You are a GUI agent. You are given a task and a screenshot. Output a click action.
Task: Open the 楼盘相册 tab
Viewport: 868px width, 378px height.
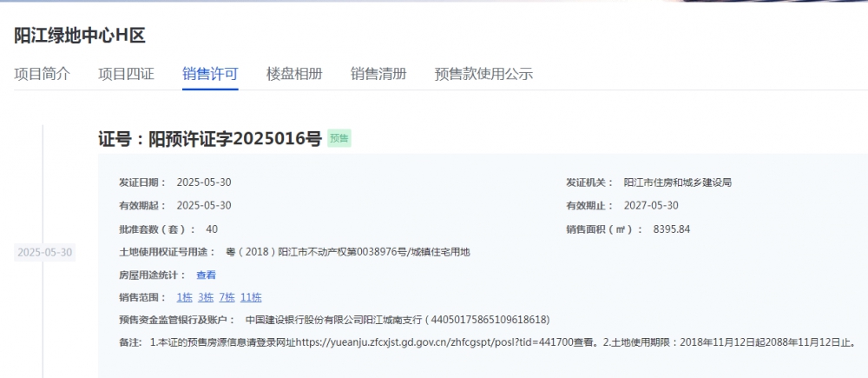pyautogui.click(x=294, y=74)
